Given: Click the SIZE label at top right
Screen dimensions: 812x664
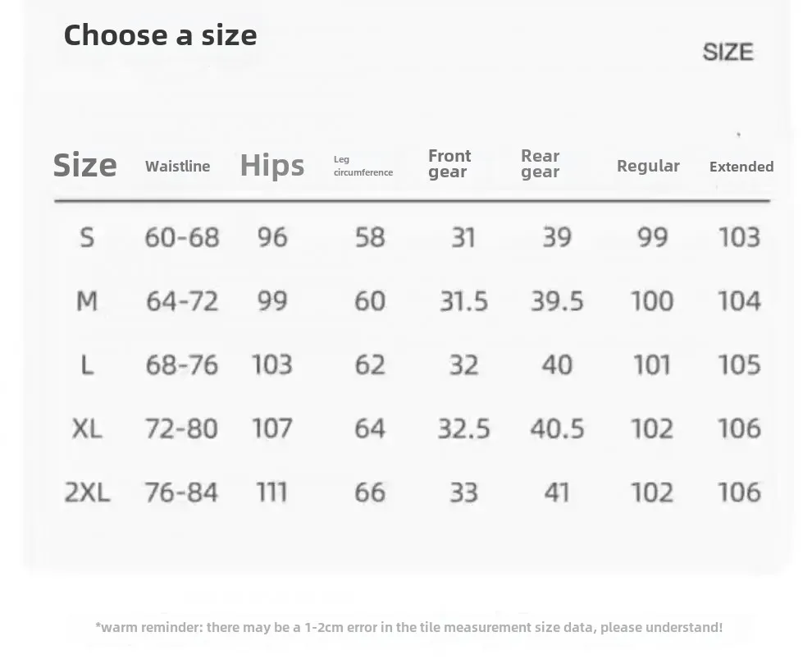Looking at the screenshot, I should tap(728, 52).
